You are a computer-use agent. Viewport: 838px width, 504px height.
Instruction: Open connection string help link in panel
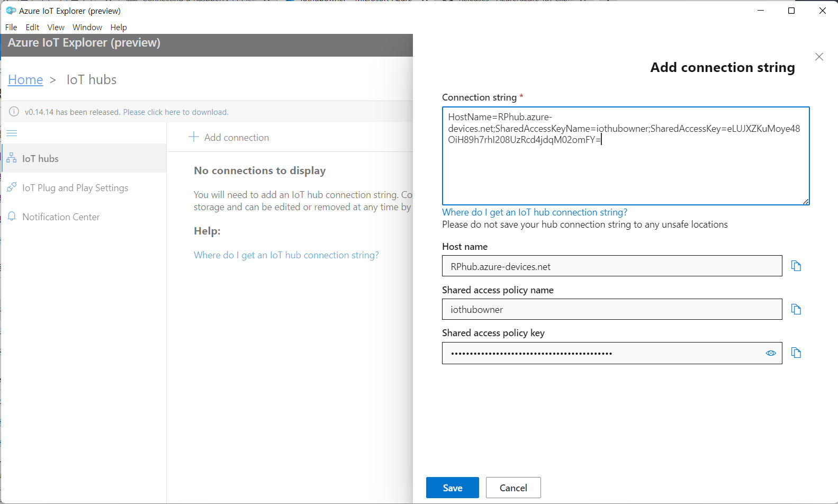pos(535,212)
